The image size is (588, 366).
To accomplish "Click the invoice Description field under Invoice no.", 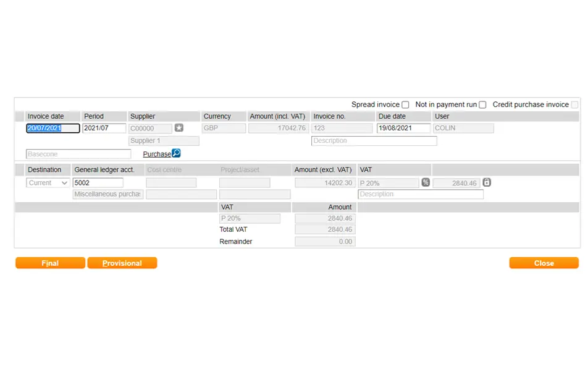I will click(x=374, y=141).
